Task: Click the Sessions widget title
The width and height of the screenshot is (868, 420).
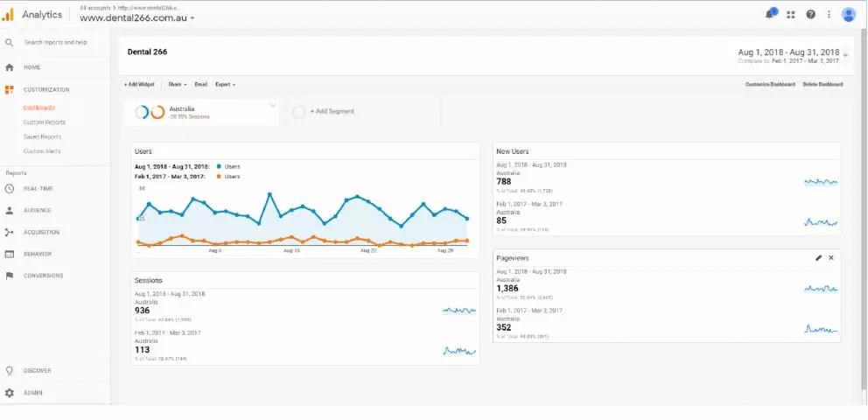Action: (x=149, y=281)
